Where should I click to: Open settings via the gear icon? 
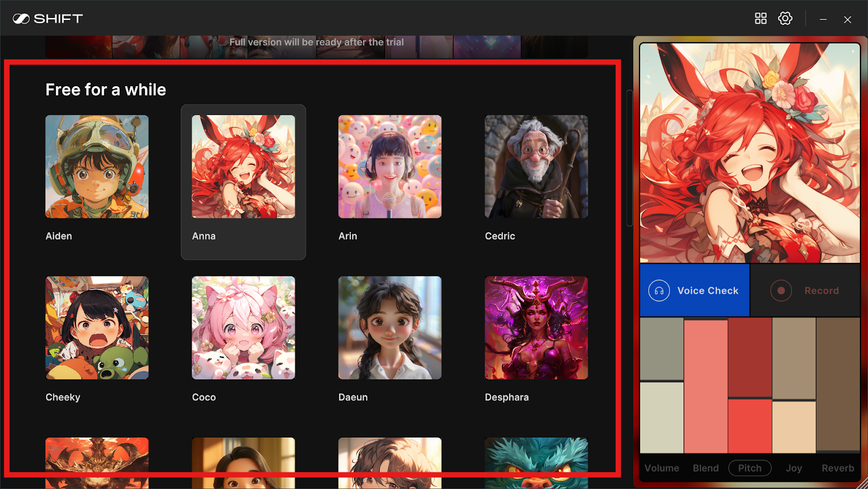coord(785,18)
